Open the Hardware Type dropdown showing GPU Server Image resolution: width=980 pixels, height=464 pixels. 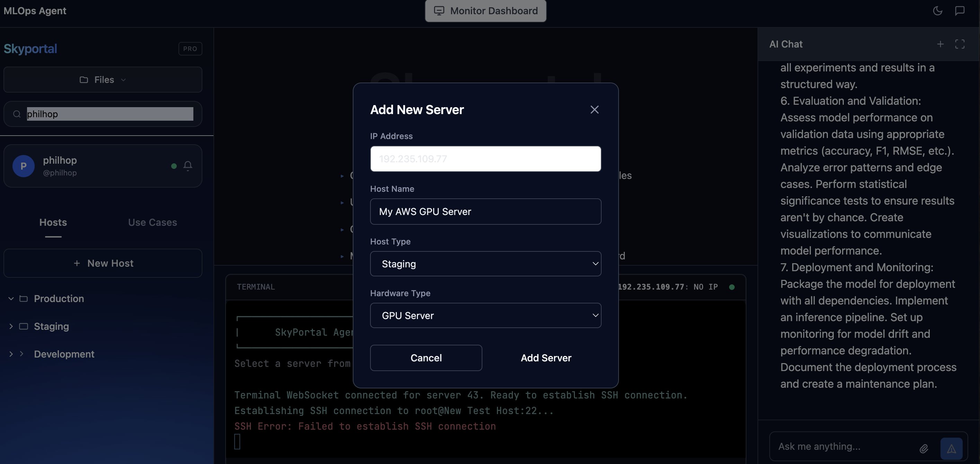point(485,315)
